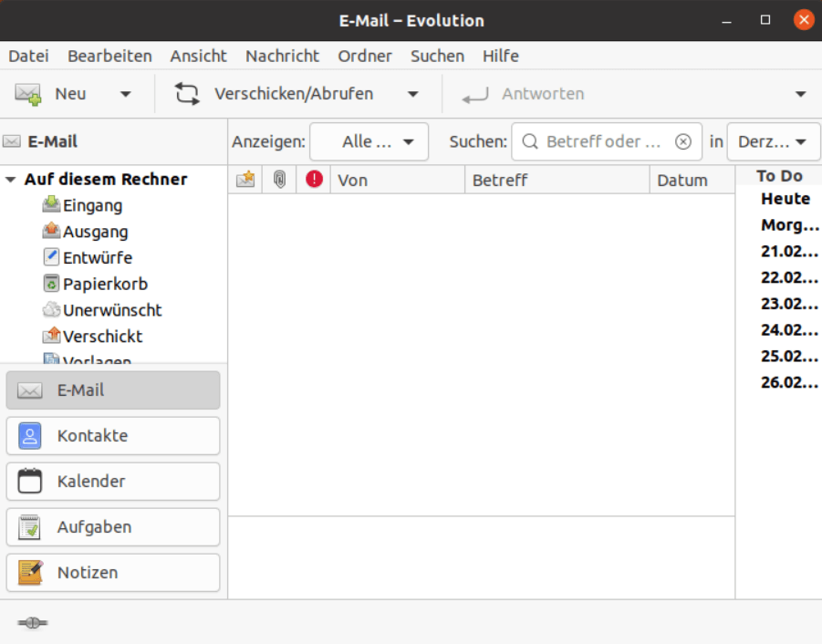Click 'Heute' in the To Do pane
822x644 pixels.
tap(786, 199)
